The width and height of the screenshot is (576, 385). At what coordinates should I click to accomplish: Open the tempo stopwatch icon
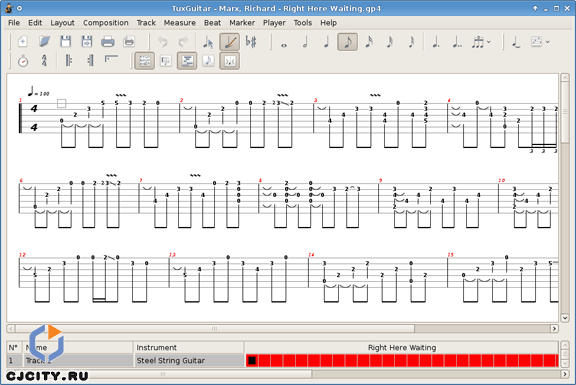tap(23, 61)
